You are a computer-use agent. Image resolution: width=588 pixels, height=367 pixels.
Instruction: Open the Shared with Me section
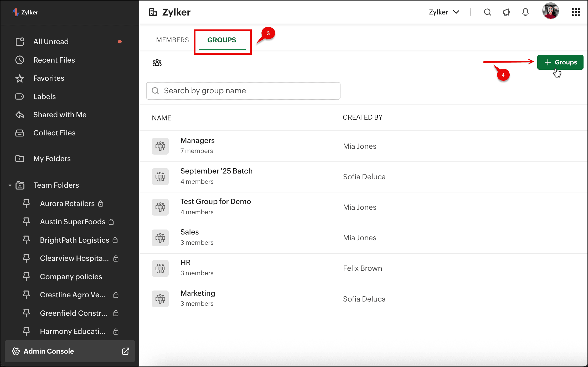click(60, 115)
